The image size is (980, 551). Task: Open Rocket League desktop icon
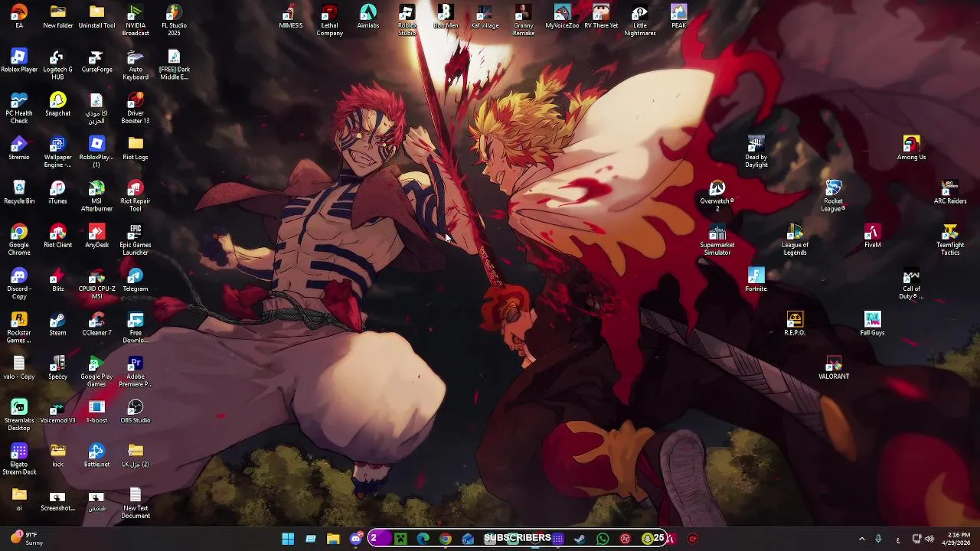(833, 196)
